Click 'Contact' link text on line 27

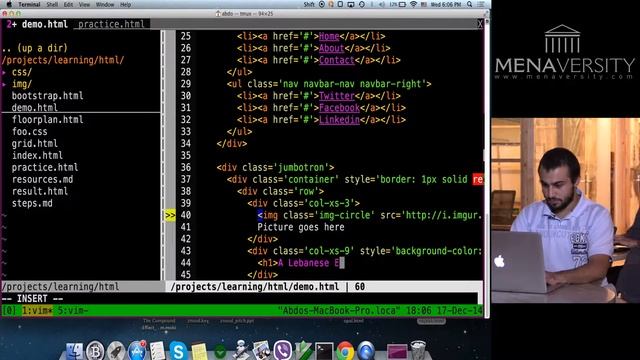tap(337, 60)
